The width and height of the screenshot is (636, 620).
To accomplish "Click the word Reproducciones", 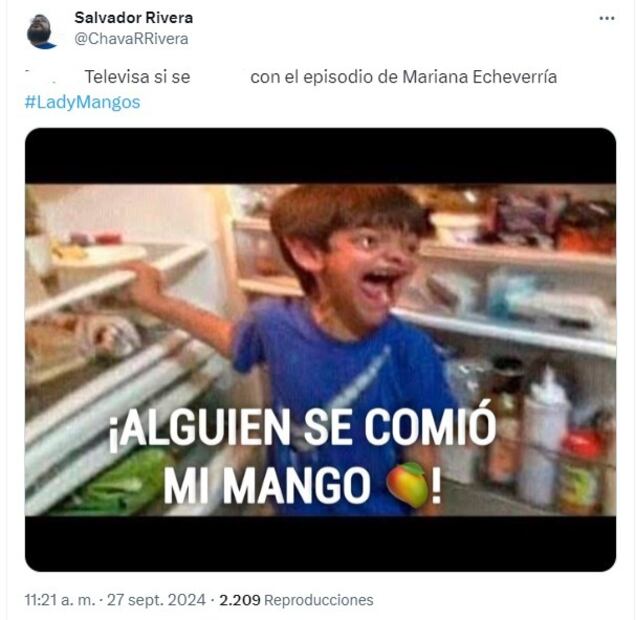I will (x=319, y=600).
